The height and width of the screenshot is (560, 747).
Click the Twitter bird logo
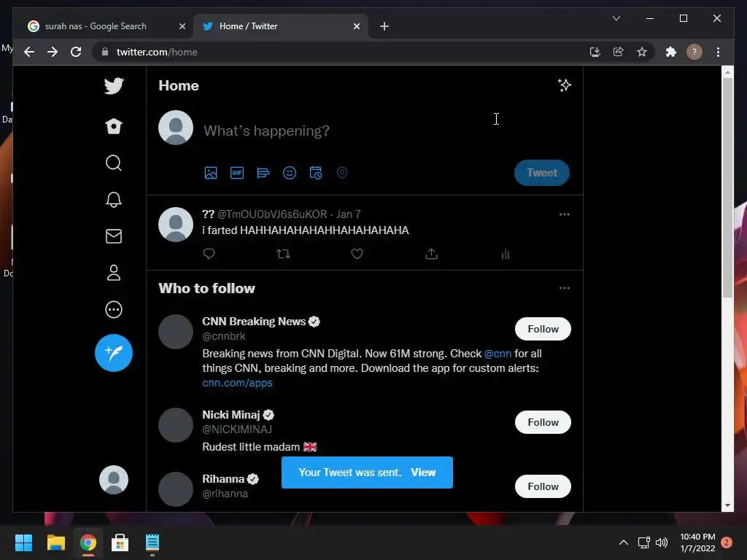click(x=114, y=86)
